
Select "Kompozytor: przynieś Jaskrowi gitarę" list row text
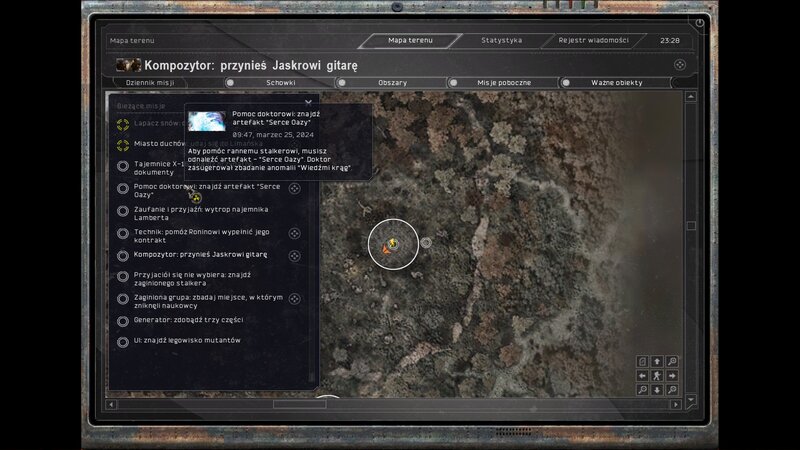[x=200, y=254]
